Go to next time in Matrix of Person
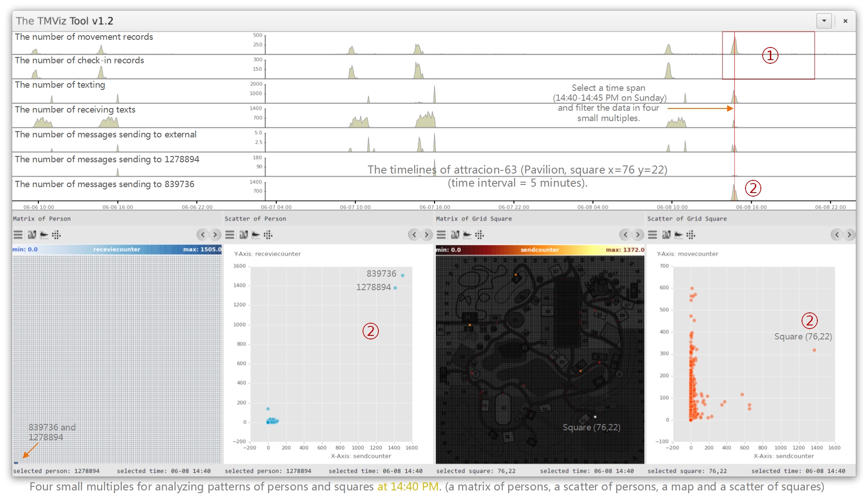Image resolution: width=868 pixels, height=499 pixels. click(215, 234)
